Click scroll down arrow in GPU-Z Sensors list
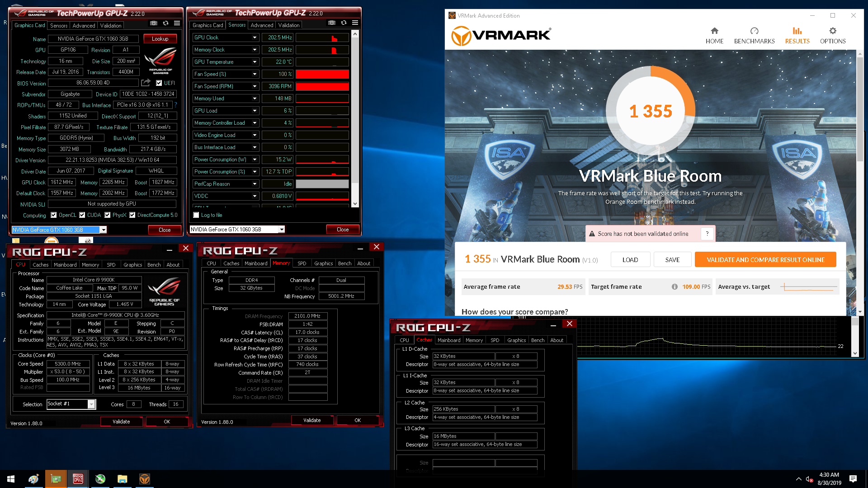 (355, 204)
